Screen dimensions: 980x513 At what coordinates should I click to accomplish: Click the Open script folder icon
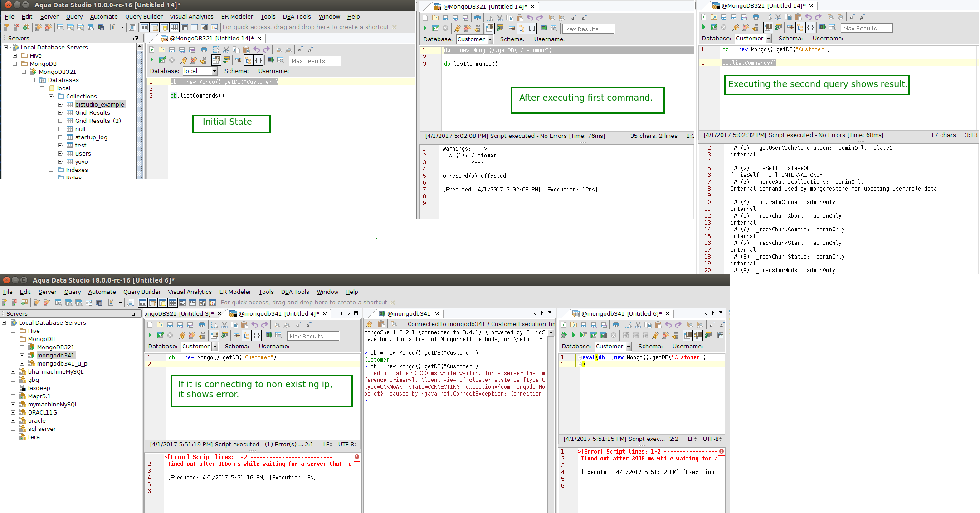point(161,50)
